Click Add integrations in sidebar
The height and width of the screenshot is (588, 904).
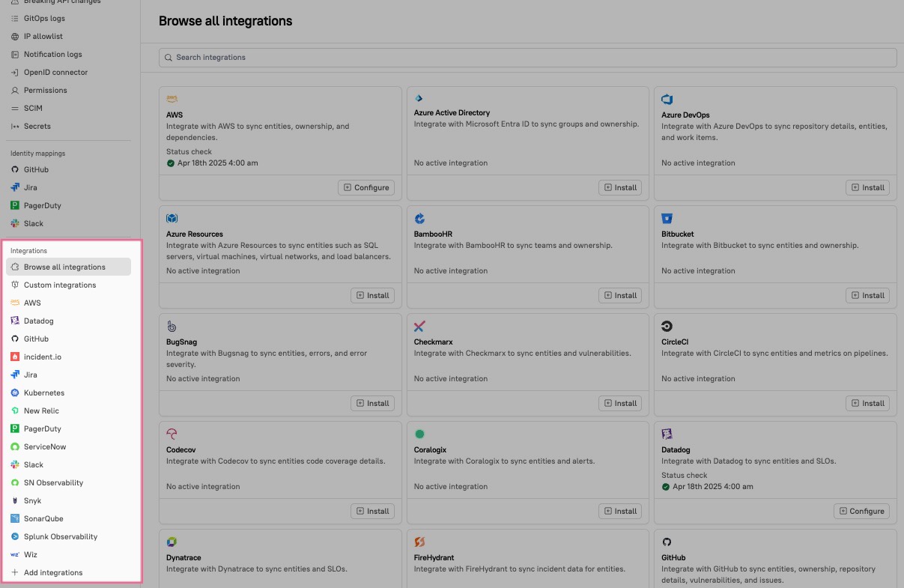52,572
